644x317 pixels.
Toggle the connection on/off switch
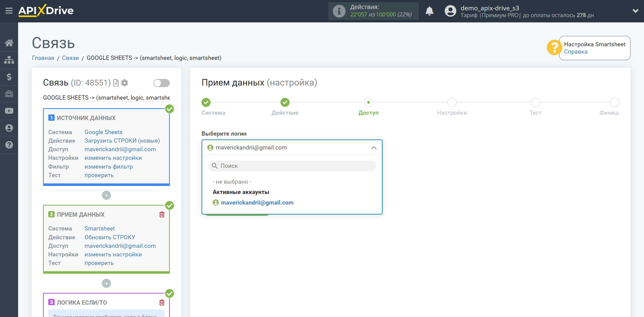[x=162, y=83]
